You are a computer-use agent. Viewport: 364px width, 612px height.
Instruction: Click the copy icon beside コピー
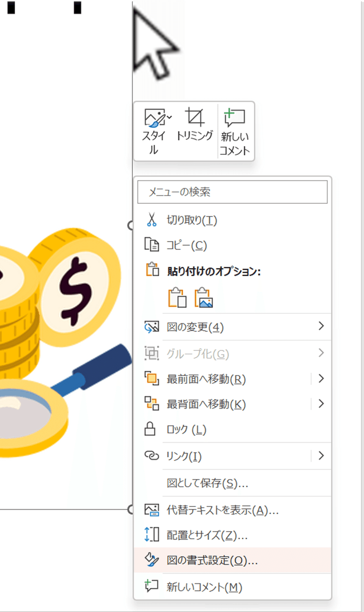pos(151,246)
